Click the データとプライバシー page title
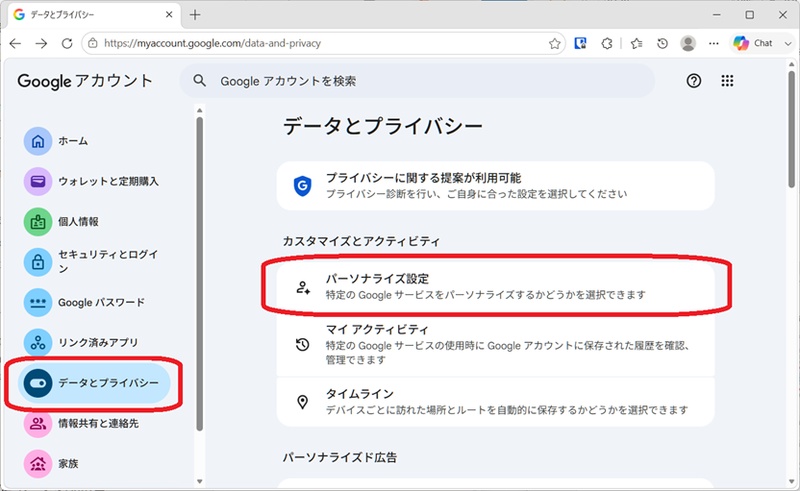This screenshot has height=491, width=800. [383, 126]
